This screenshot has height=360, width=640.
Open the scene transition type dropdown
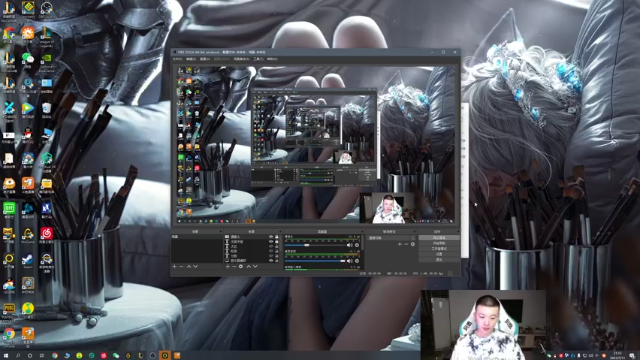[x=392, y=238]
